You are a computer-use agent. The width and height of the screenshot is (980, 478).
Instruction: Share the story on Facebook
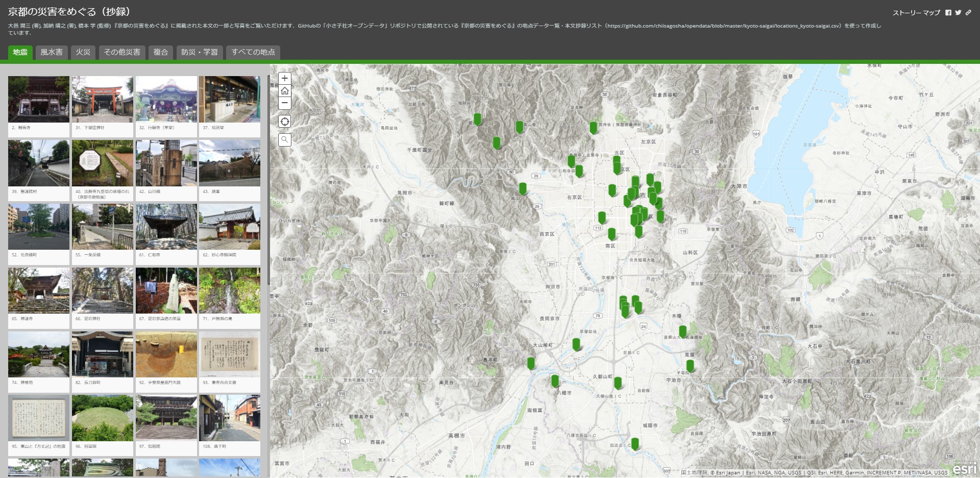click(948, 13)
